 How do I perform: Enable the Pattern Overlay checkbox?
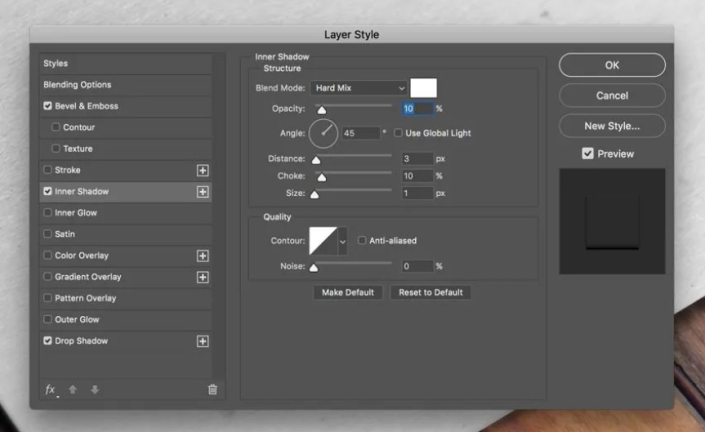pos(48,298)
